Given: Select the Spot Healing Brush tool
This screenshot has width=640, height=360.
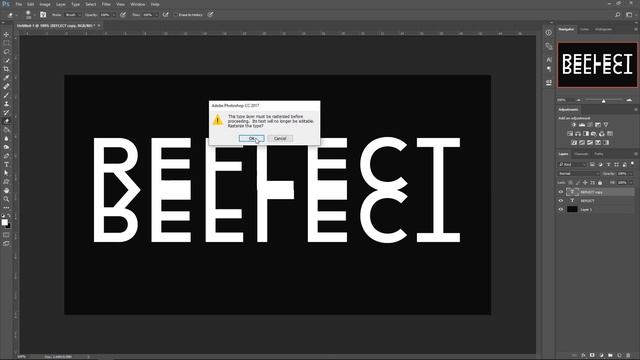Looking at the screenshot, I should [6, 87].
